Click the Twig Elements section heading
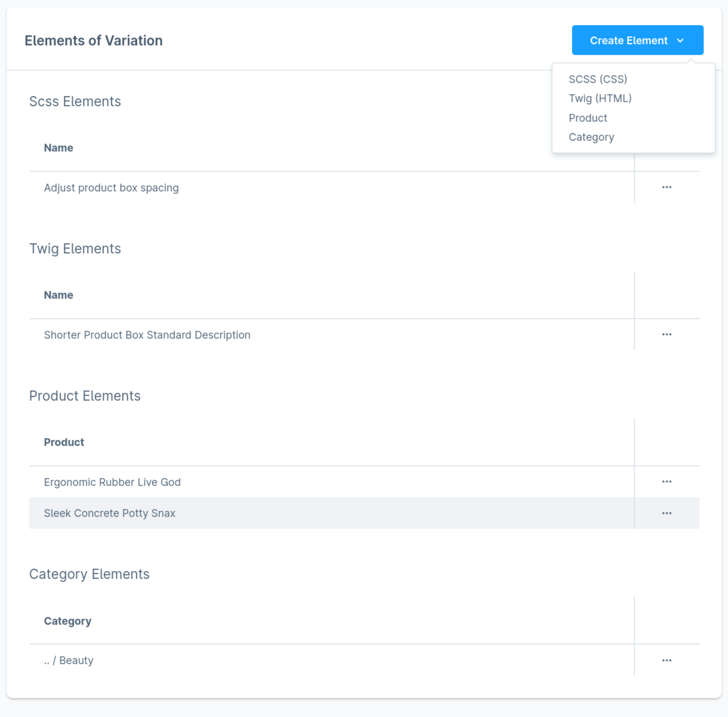The height and width of the screenshot is (717, 728). click(75, 249)
